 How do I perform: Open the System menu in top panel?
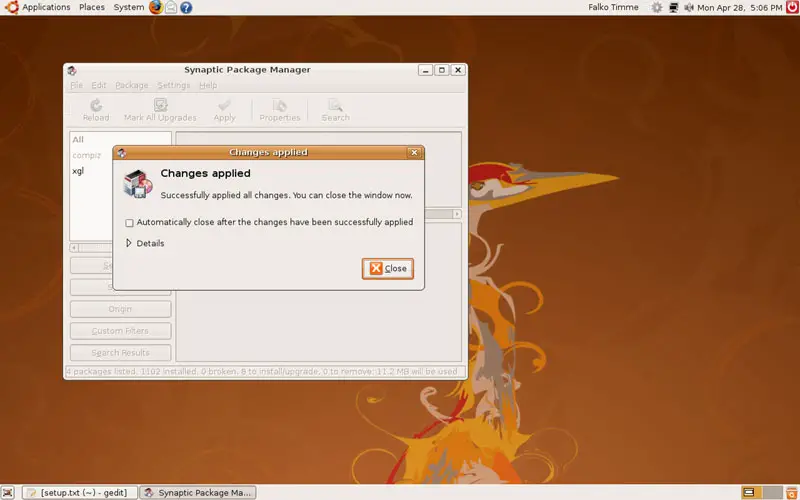pos(129,7)
